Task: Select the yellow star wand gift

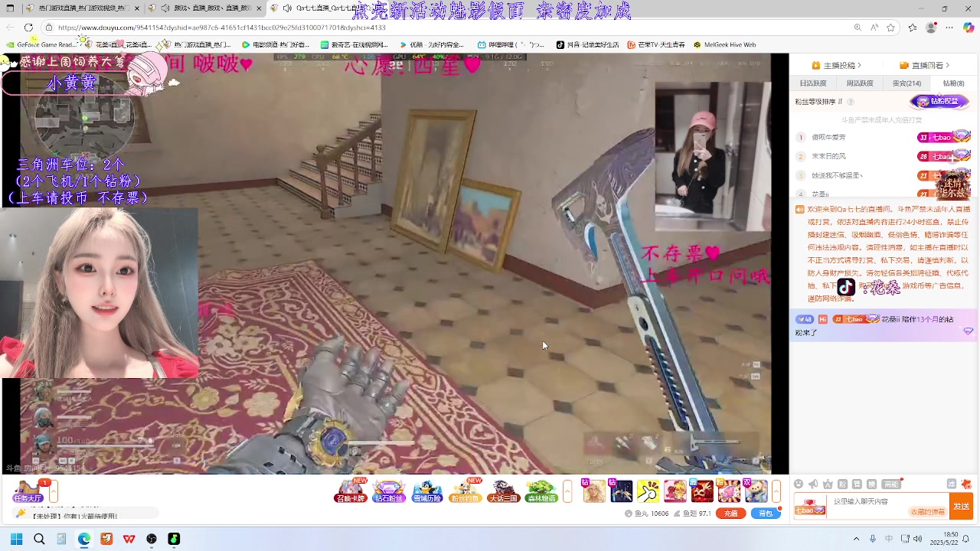Action: pyautogui.click(x=648, y=491)
